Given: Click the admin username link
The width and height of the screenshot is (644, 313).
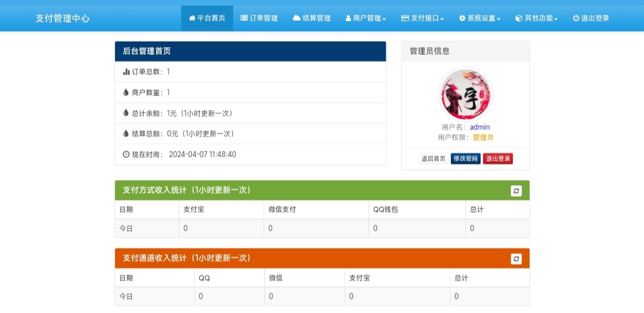Looking at the screenshot, I should pos(479,128).
